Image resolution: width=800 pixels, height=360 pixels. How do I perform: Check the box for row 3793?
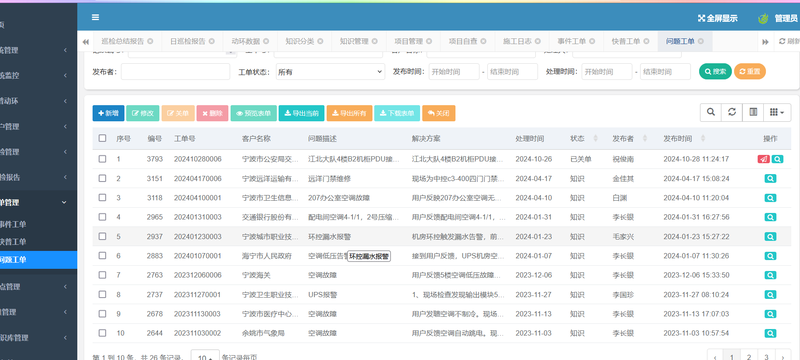(x=103, y=159)
